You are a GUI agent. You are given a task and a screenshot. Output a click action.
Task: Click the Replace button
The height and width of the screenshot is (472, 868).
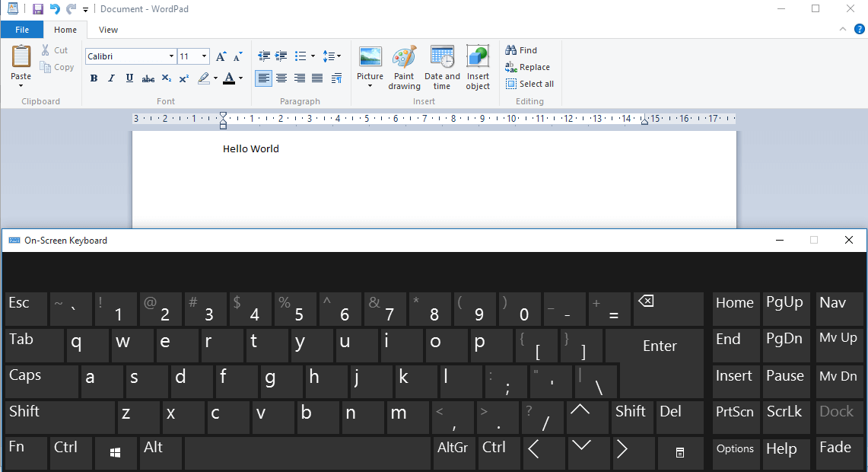coord(527,67)
